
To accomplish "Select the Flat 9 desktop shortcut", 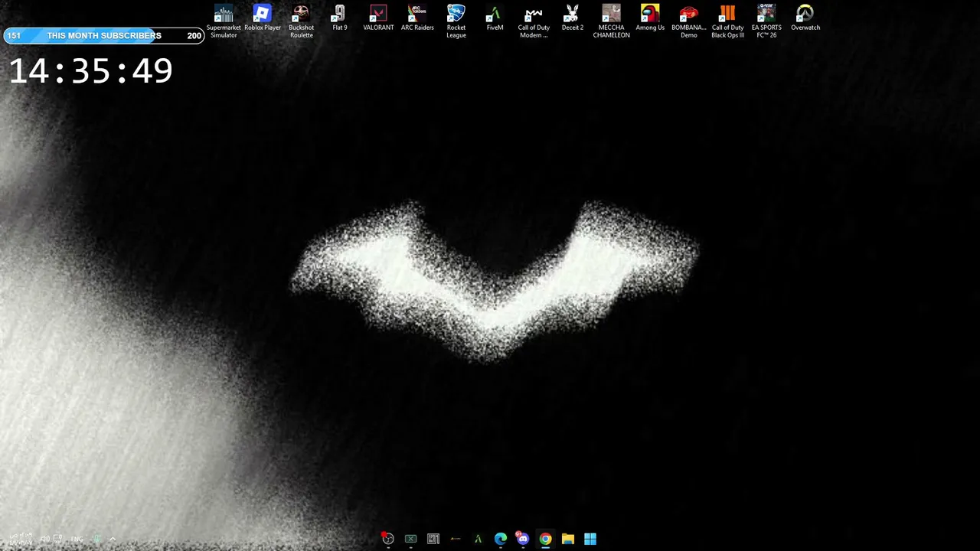I will click(340, 18).
